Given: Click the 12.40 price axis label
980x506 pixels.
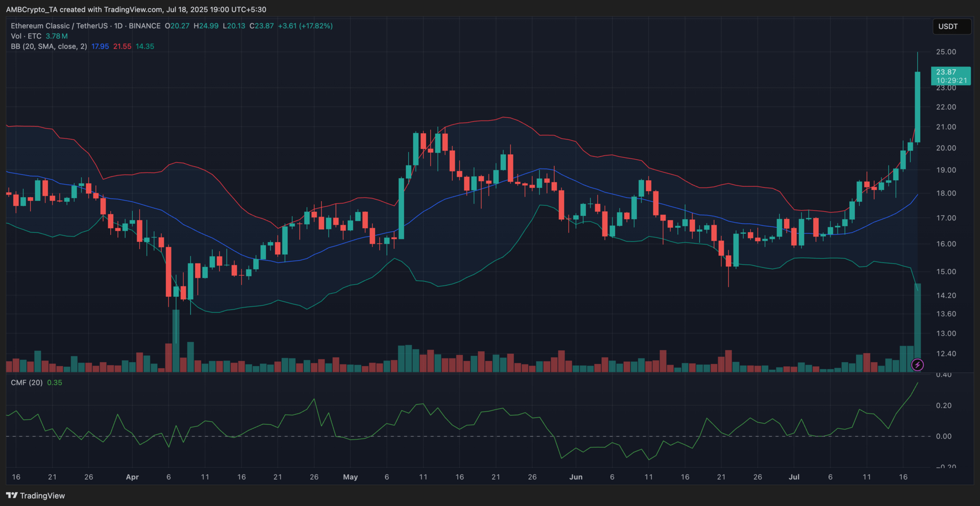Looking at the screenshot, I should click(946, 353).
